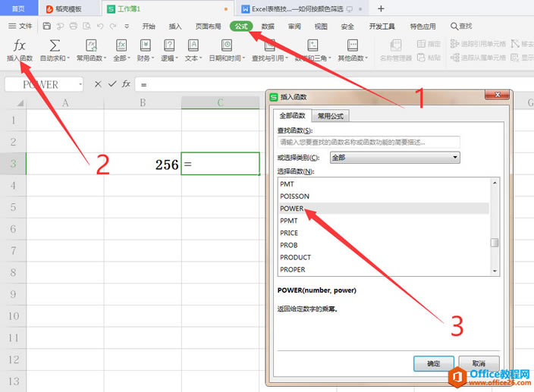Click Trace Precedents (追踪引用单元格)
The width and height of the screenshot is (534, 392).
[478, 44]
